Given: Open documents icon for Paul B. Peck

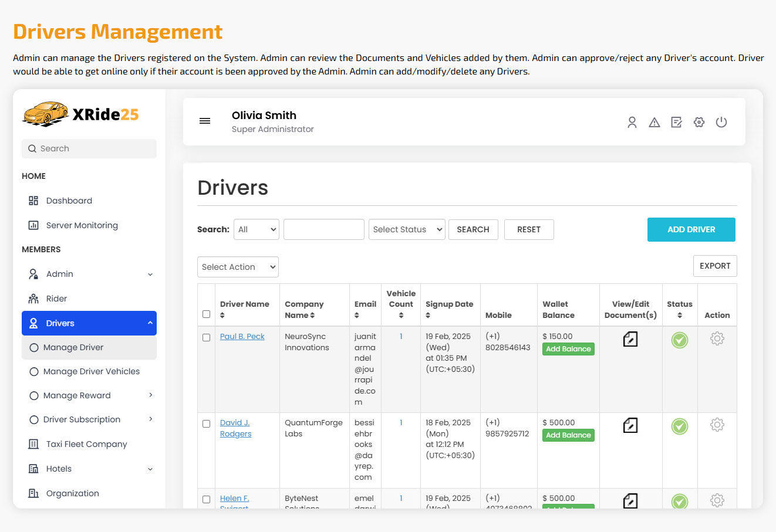Looking at the screenshot, I should (630, 339).
